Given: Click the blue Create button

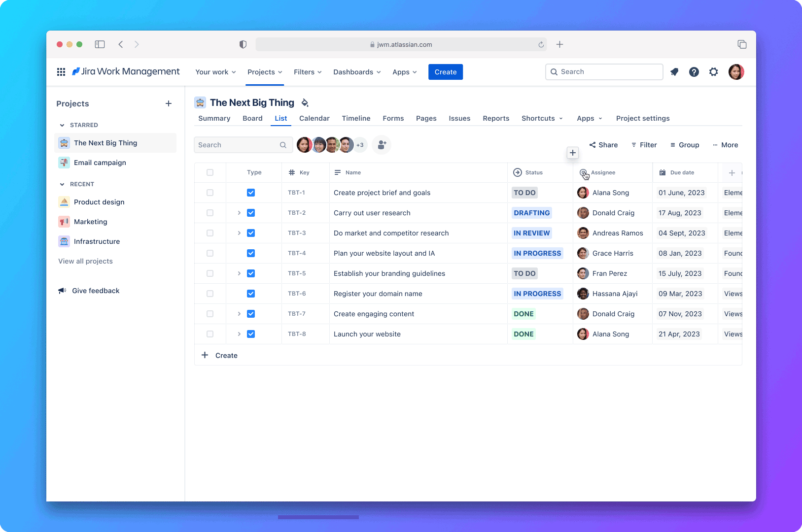Looking at the screenshot, I should (445, 72).
